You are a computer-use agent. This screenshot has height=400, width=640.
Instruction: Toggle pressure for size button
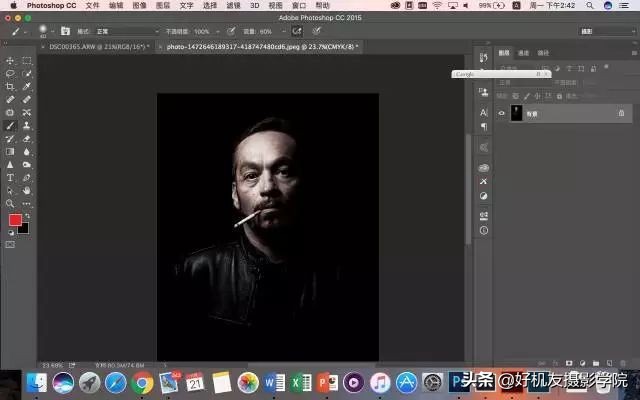pos(316,31)
